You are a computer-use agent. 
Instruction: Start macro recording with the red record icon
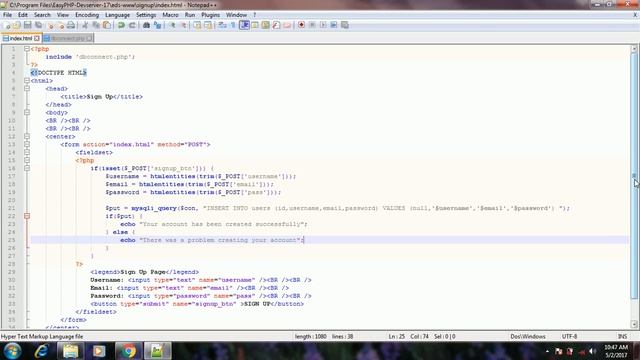coord(301,25)
